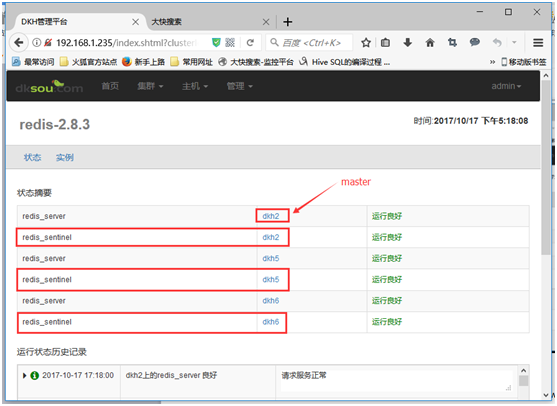The height and width of the screenshot is (406, 557).
Task: Click the undo arrow toolbar icon
Action: tap(497, 43)
